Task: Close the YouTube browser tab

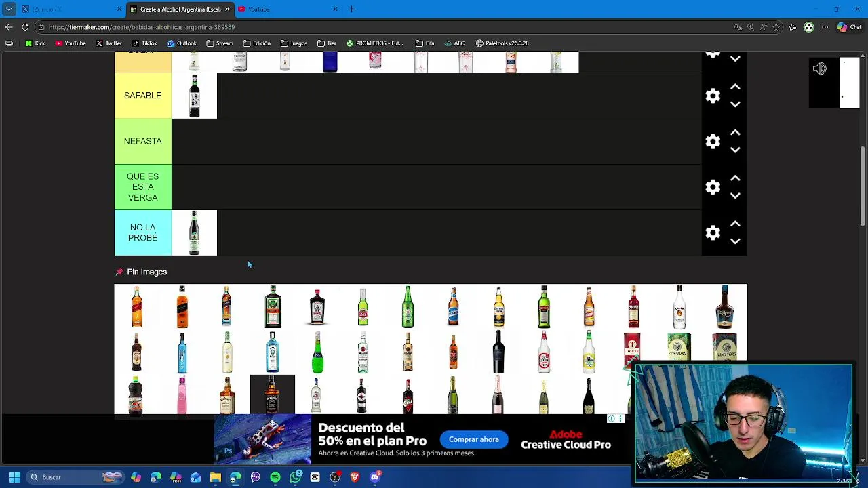Action: 335,9
